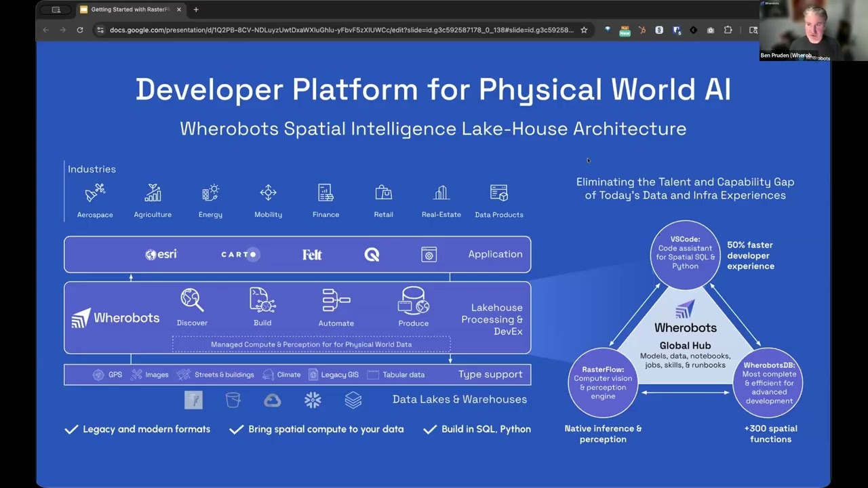This screenshot has width=868, height=488.
Task: Click the GPS compass icon
Action: pyautogui.click(x=98, y=374)
